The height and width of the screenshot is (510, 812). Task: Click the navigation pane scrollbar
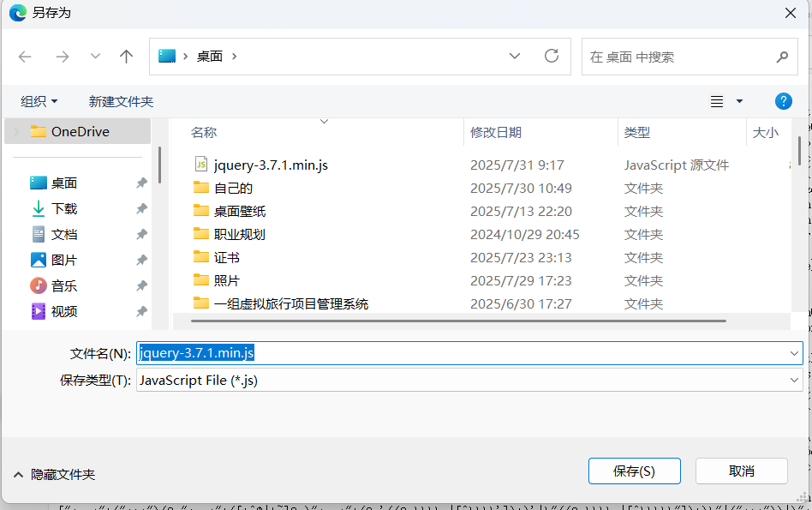coord(159,165)
